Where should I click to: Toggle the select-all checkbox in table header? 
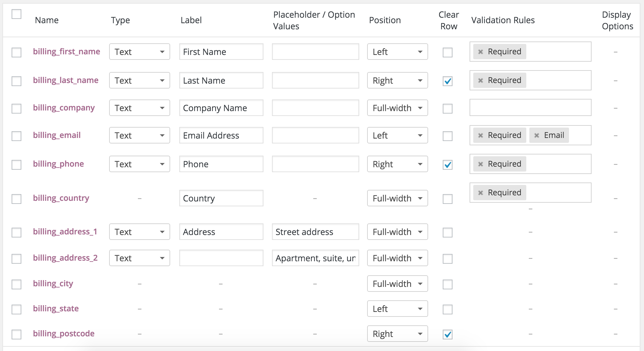click(x=16, y=14)
